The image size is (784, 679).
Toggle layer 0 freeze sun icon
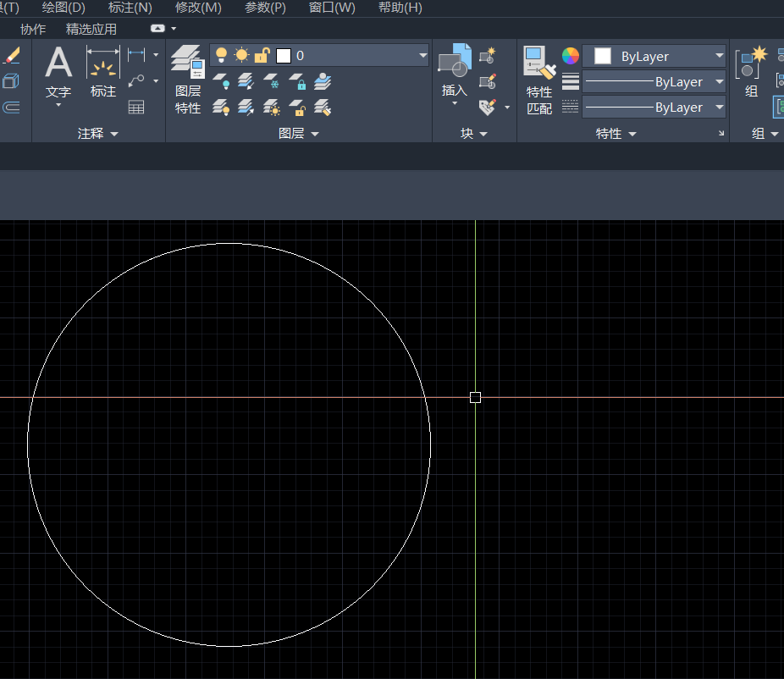pos(241,55)
